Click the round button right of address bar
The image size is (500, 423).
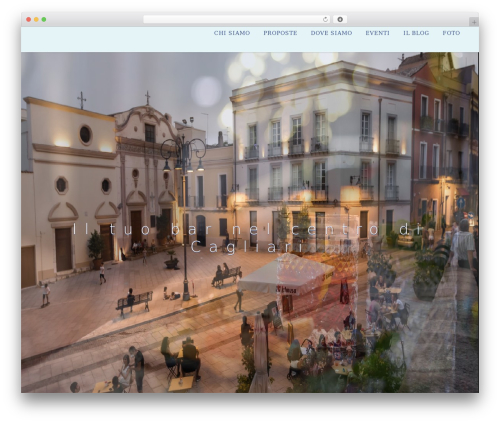click(x=340, y=19)
